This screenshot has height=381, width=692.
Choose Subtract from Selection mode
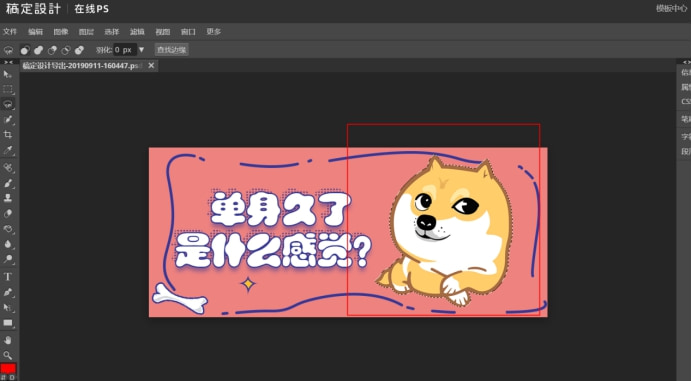(52, 50)
